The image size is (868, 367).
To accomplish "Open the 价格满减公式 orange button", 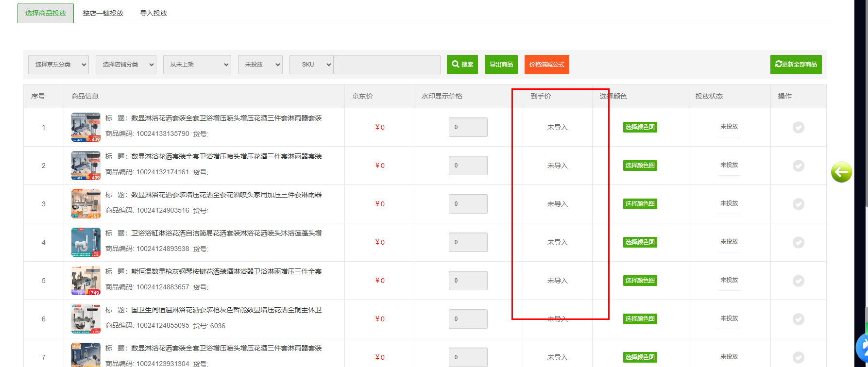I will [546, 65].
